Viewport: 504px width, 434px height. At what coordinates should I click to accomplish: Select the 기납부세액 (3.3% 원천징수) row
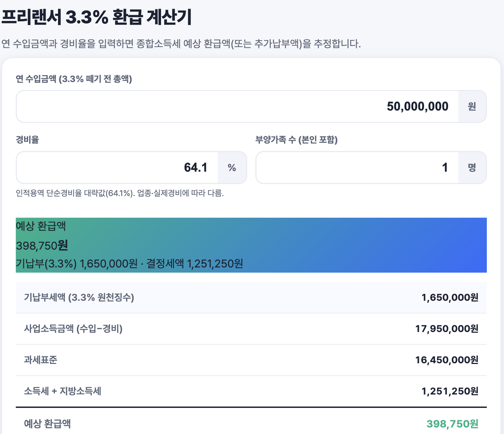point(251,297)
